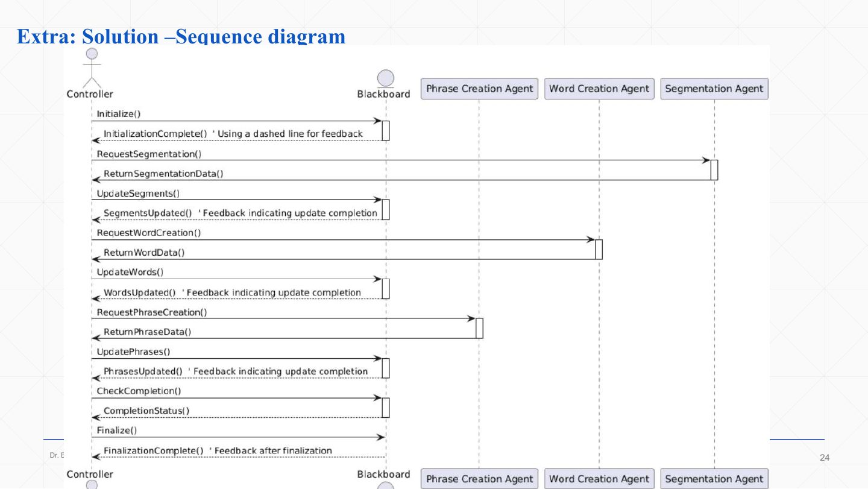Click the bottom "Controller" actor label
Image resolution: width=868 pixels, height=489 pixels.
coord(90,474)
